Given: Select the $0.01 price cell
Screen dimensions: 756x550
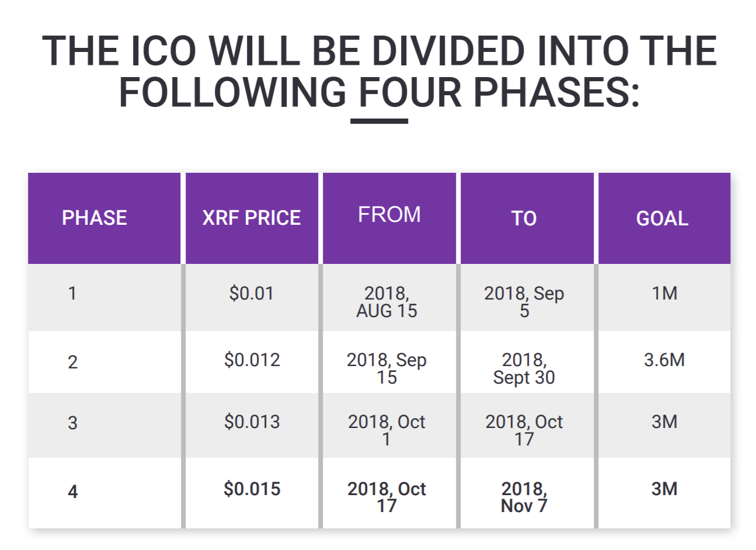Looking at the screenshot, I should click(x=252, y=293).
